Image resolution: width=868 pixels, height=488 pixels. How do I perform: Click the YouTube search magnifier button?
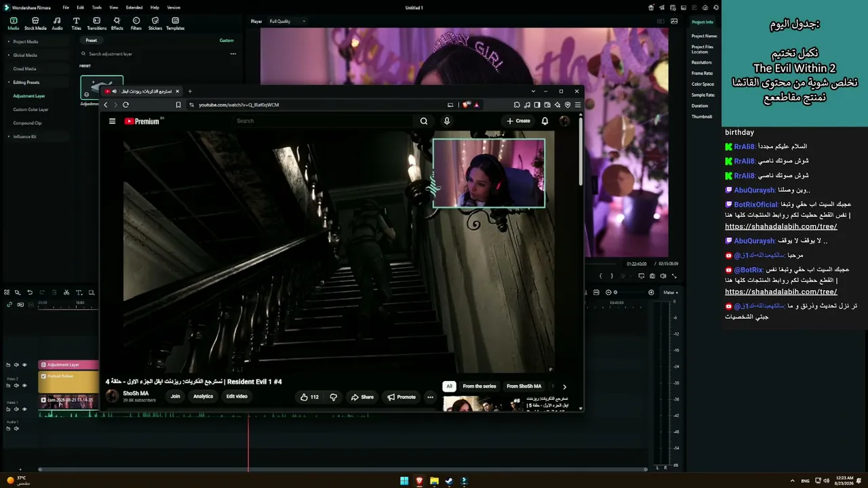pos(424,121)
